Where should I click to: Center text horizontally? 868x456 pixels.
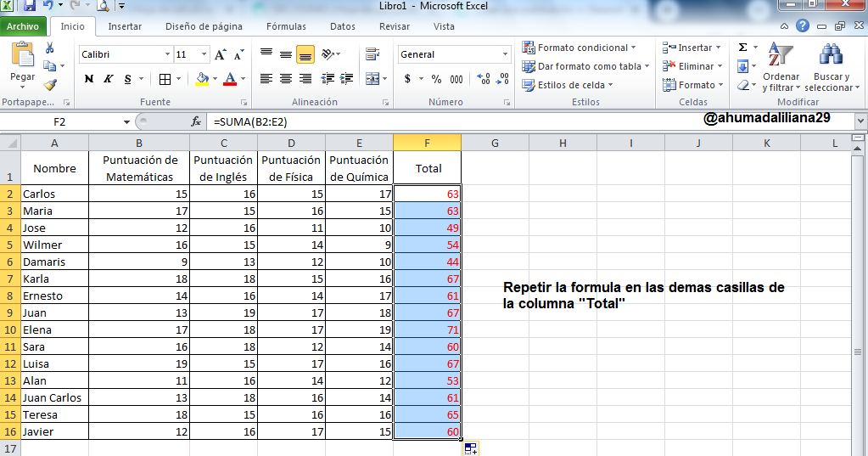click(x=286, y=79)
